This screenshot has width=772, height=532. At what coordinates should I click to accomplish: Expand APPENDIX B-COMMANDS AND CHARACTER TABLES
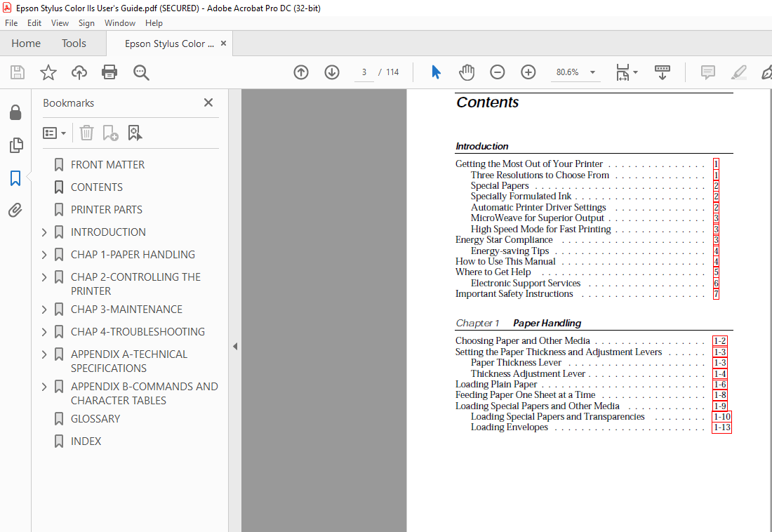[44, 387]
